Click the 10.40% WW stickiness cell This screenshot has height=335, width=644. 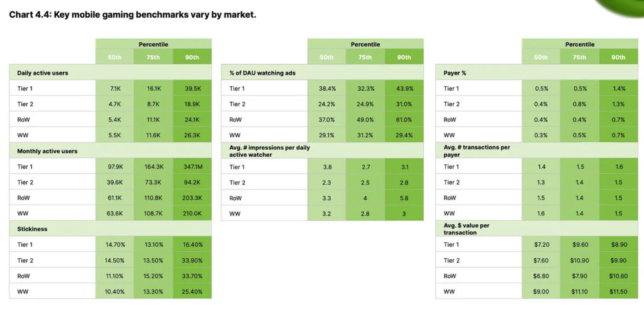[114, 292]
